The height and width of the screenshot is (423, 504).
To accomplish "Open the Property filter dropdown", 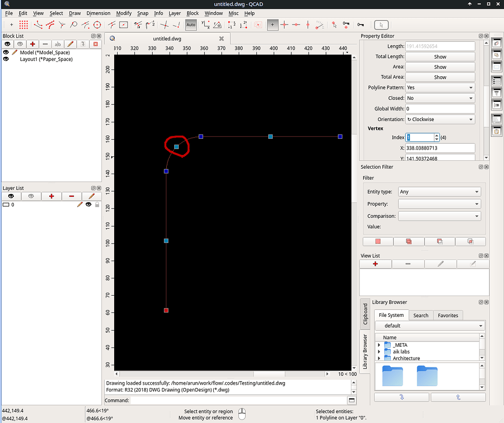I will click(440, 204).
